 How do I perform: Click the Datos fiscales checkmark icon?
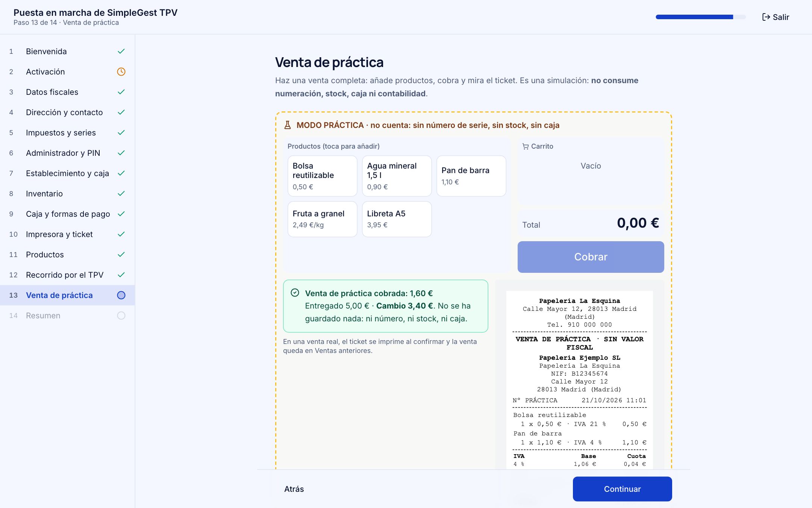pos(121,92)
